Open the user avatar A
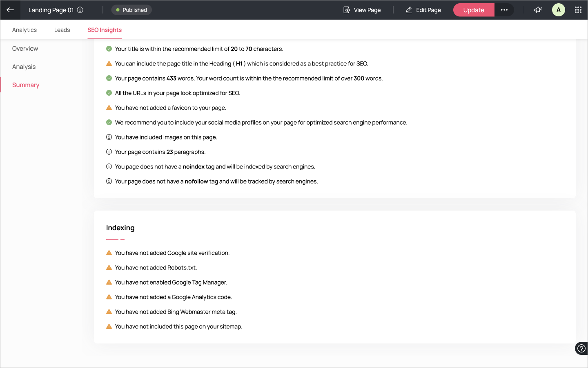The height and width of the screenshot is (368, 588). pos(559,10)
